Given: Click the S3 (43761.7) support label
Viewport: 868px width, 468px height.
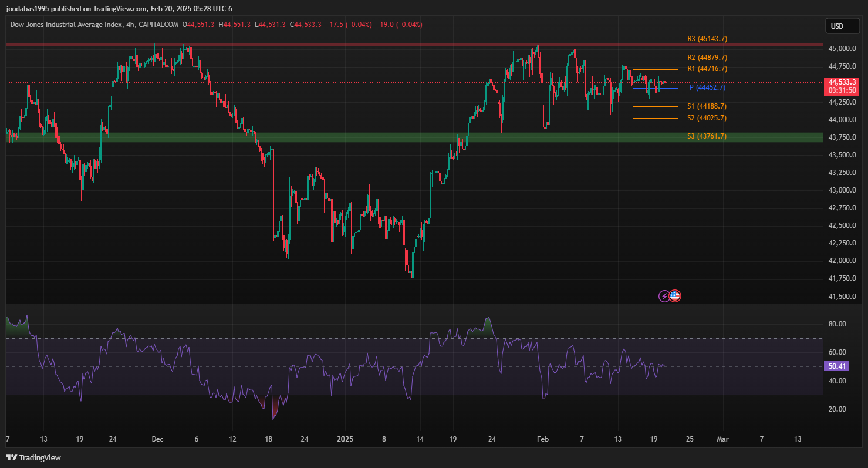Looking at the screenshot, I should tap(707, 136).
